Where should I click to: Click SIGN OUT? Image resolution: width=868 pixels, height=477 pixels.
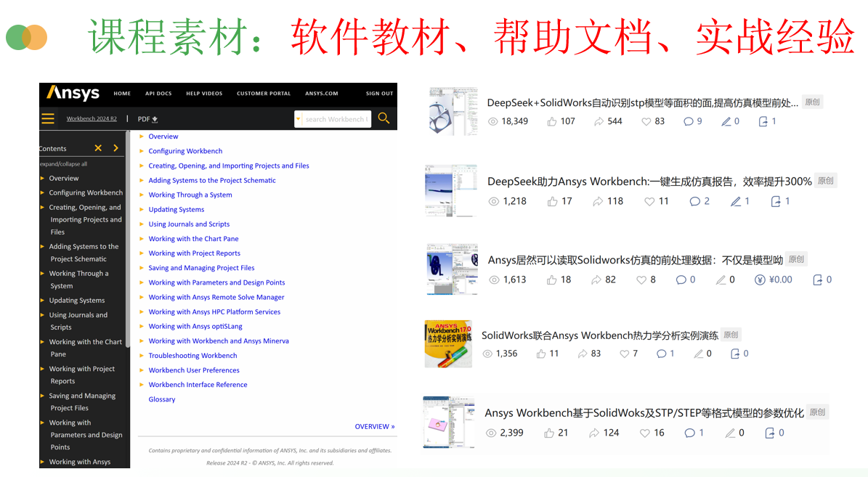(380, 94)
